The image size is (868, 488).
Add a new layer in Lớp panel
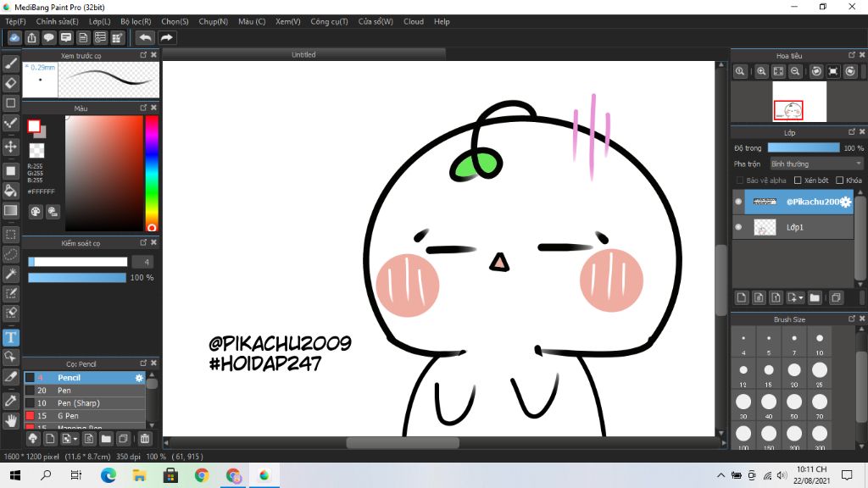pos(742,297)
